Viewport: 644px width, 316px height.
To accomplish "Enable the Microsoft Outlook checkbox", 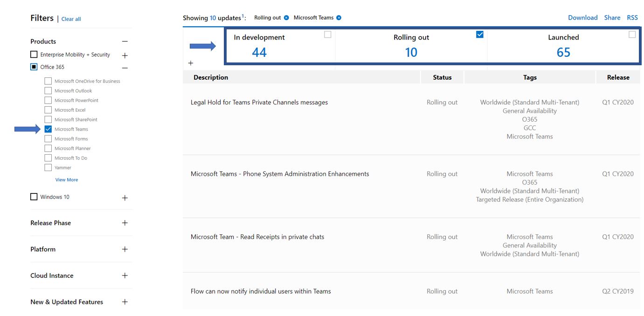I will [48, 91].
